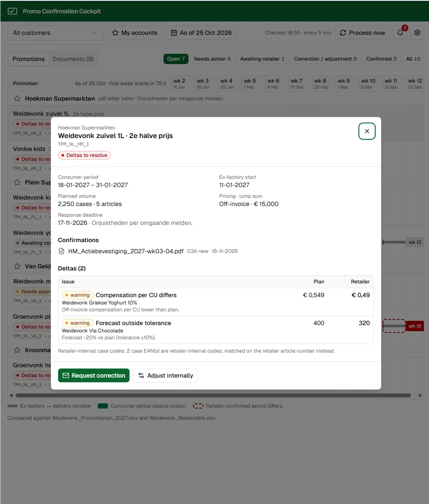Click the scrollbar left arrow
Screen dimensions: 429x504
point(11,395)
